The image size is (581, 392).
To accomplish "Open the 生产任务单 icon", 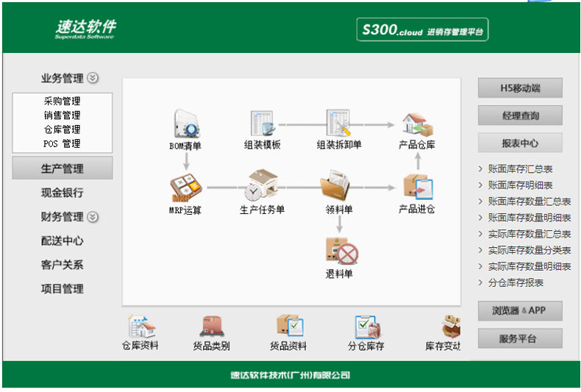I will (x=261, y=185).
